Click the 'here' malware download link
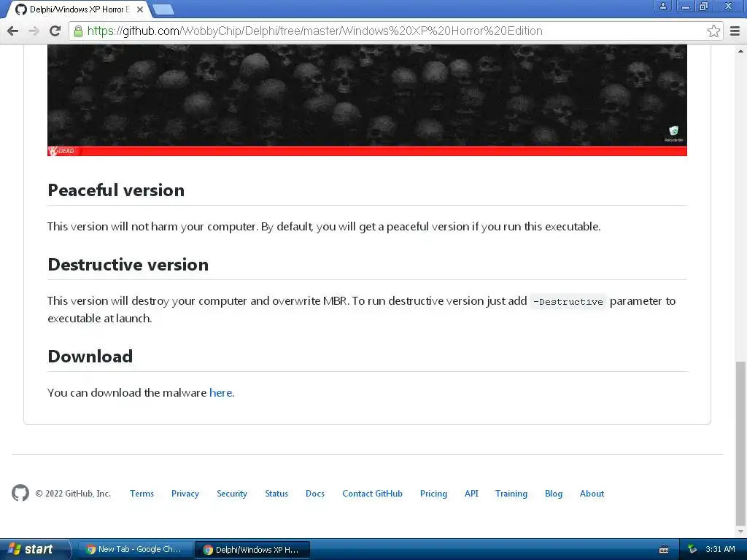Screen dimensions: 747x560 click(221, 392)
